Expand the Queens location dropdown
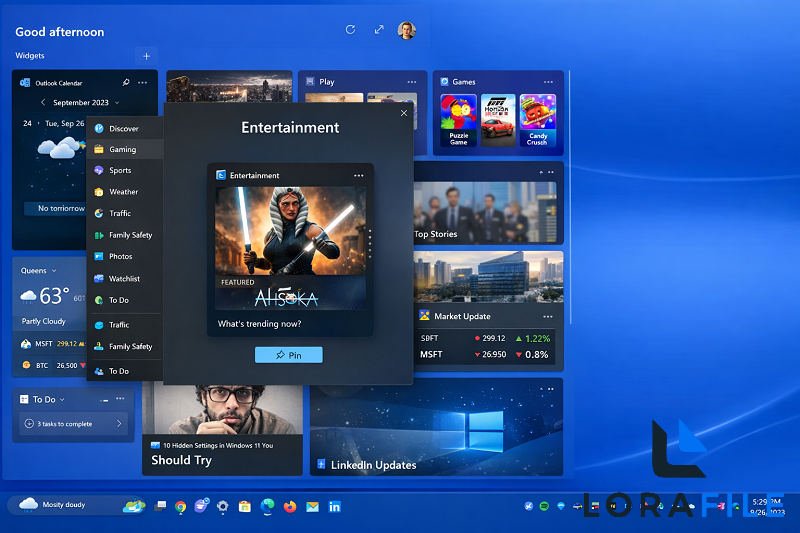 pyautogui.click(x=39, y=271)
